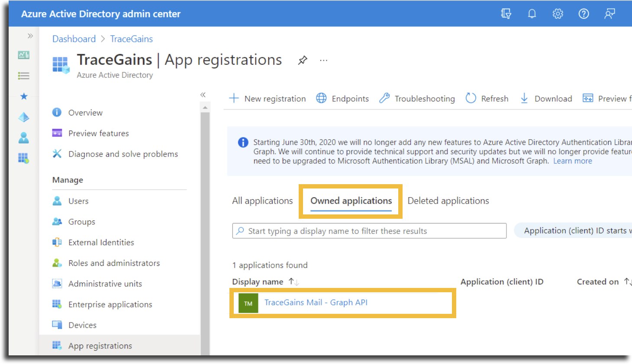The width and height of the screenshot is (632, 364).
Task: Open the feedback icon in header
Action: coord(610,14)
